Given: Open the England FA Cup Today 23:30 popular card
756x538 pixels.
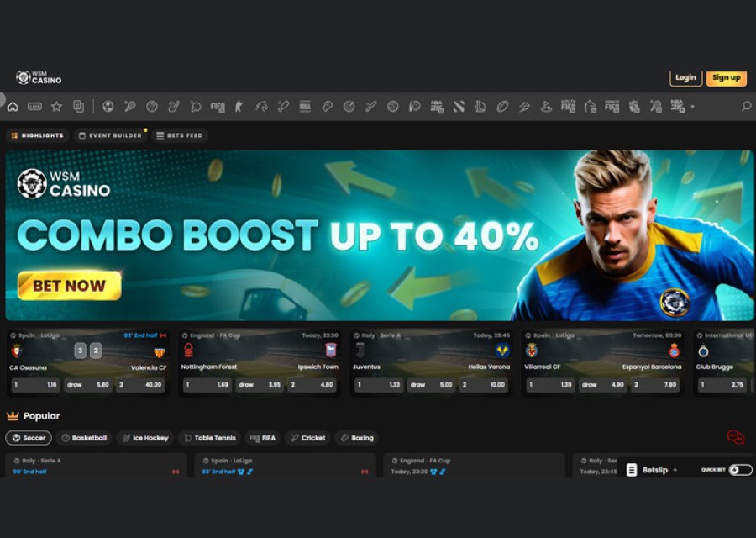Looking at the screenshot, I should click(474, 466).
